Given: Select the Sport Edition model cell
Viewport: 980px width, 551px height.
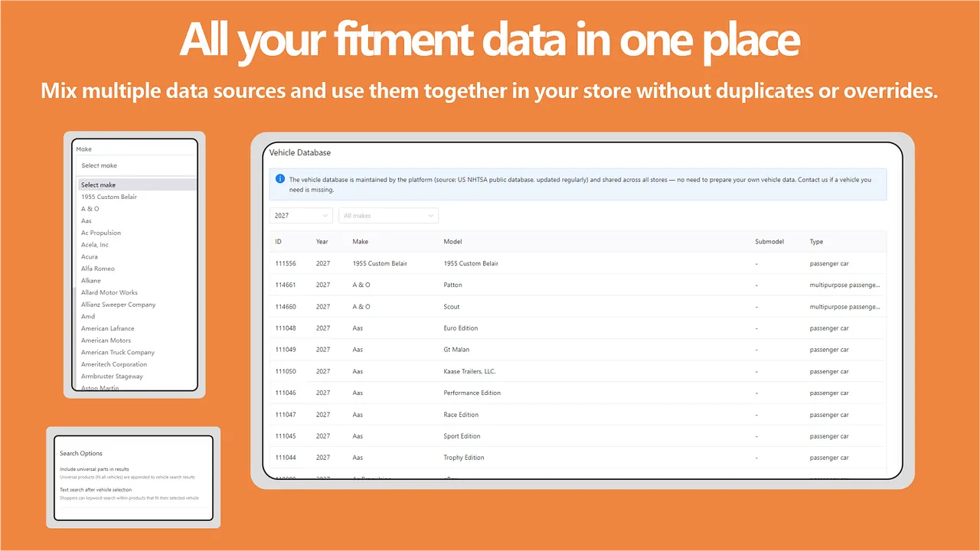Looking at the screenshot, I should coord(462,436).
